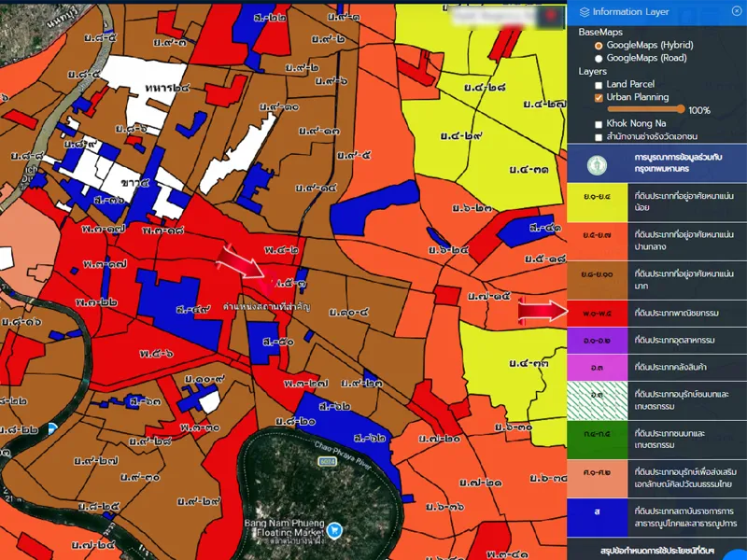Click the blue map pin near left river edge
This screenshot has height=560, width=747.
click(x=52, y=428)
